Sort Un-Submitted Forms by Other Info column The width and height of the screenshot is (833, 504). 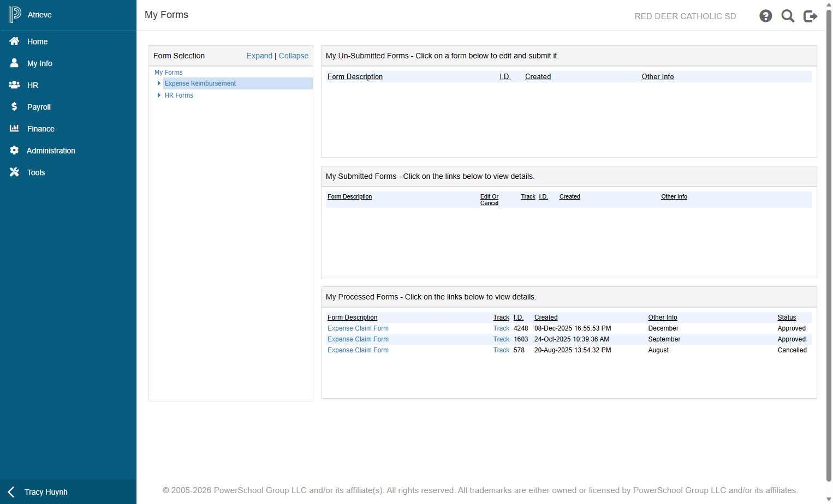tap(658, 77)
